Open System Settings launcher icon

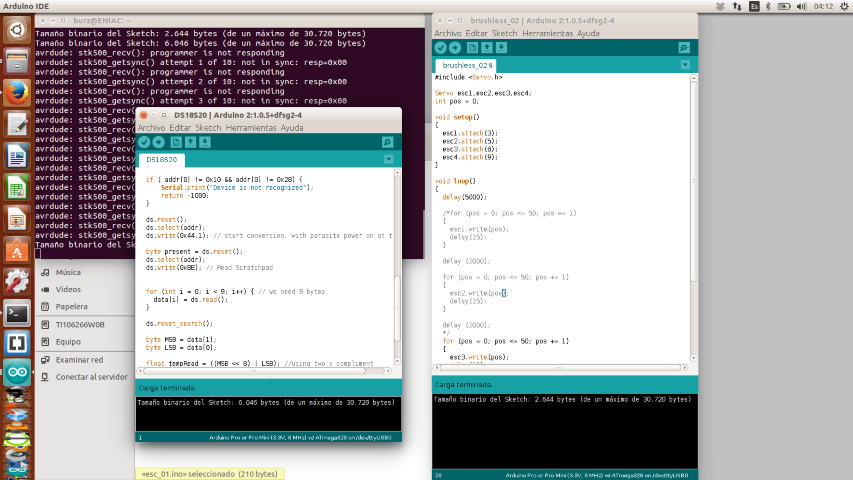coord(17,282)
